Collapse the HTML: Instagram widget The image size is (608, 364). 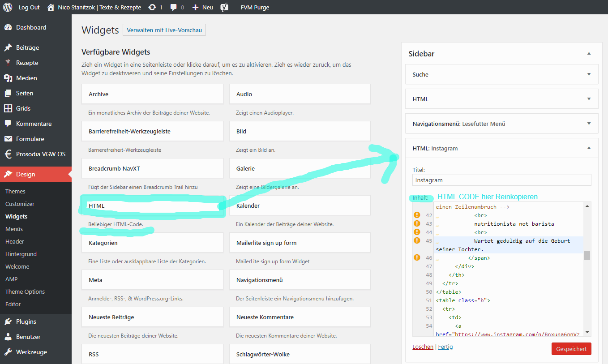pos(589,148)
